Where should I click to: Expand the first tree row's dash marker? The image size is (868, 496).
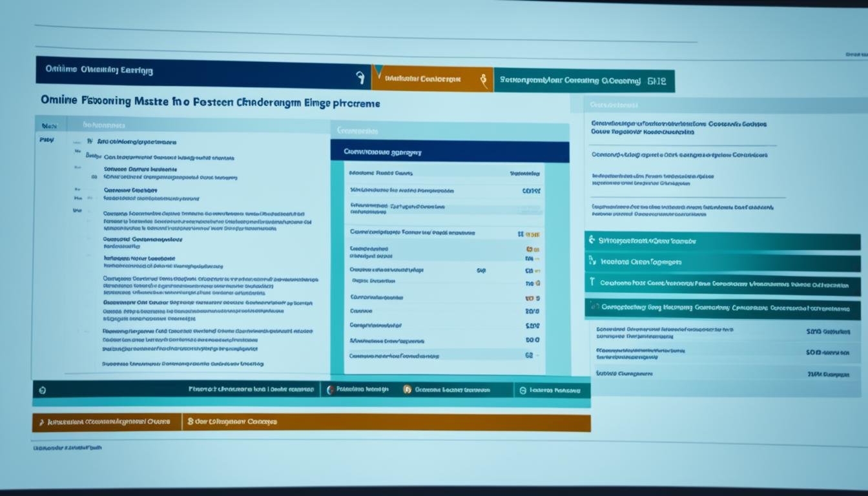pyautogui.click(x=89, y=141)
